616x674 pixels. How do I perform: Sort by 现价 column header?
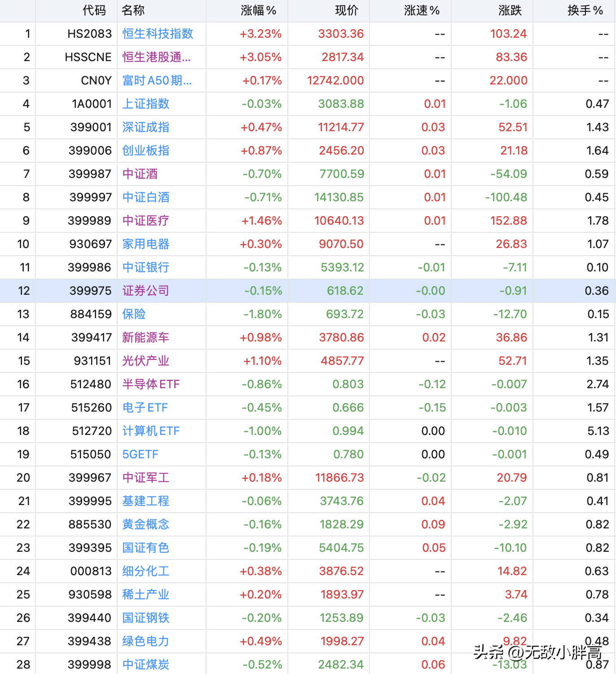(x=347, y=10)
